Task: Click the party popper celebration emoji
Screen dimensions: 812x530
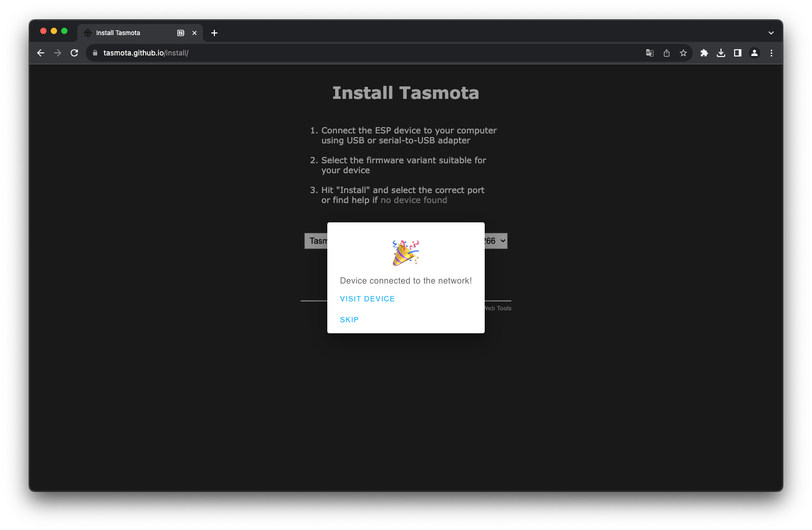Action: (406, 253)
